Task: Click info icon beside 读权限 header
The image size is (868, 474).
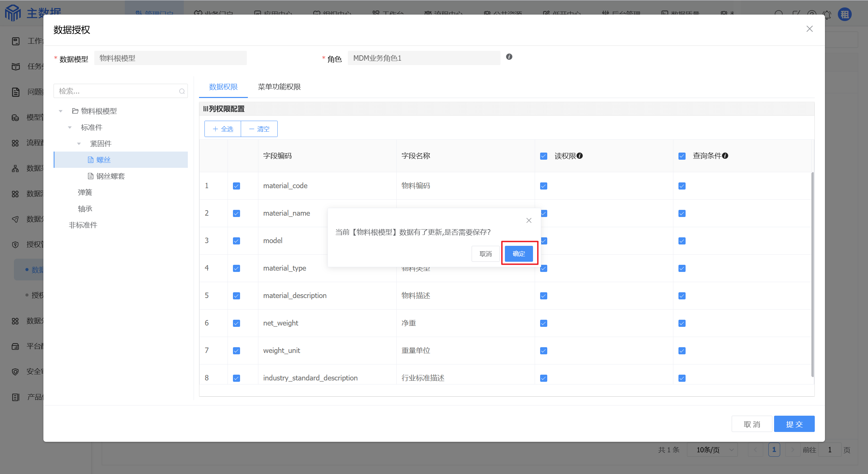Action: pyautogui.click(x=580, y=156)
